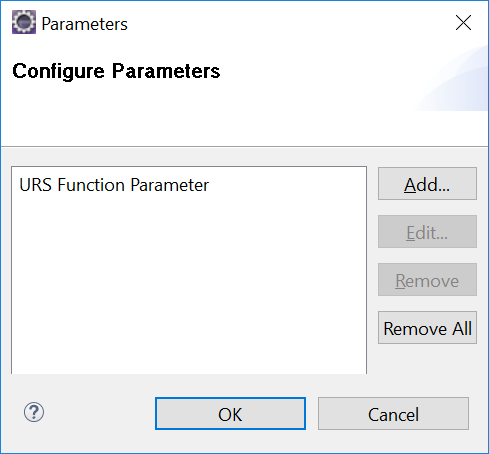Open the window menu via the title icon
The image size is (489, 454).
(24, 22)
